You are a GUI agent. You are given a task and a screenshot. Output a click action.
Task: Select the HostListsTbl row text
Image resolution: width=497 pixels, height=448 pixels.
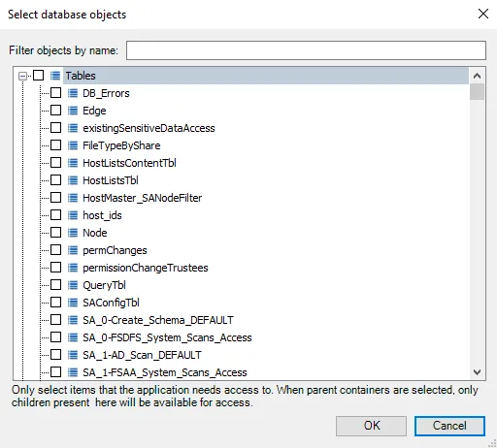pyautogui.click(x=111, y=180)
